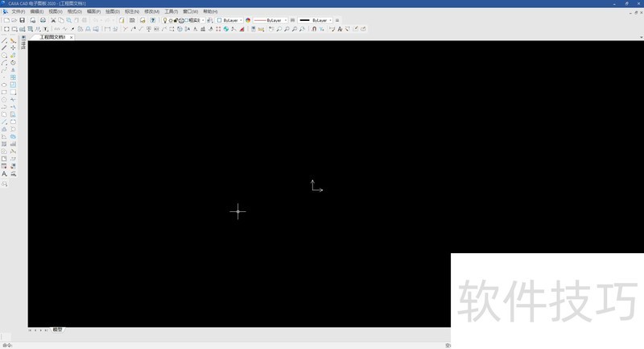Open the 修改(M) menu
This screenshot has height=349, width=644.
[151, 11]
